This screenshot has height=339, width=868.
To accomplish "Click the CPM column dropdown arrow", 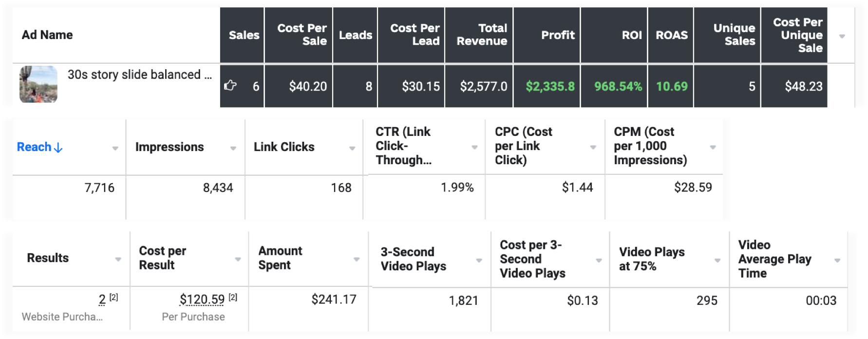I will tap(713, 147).
